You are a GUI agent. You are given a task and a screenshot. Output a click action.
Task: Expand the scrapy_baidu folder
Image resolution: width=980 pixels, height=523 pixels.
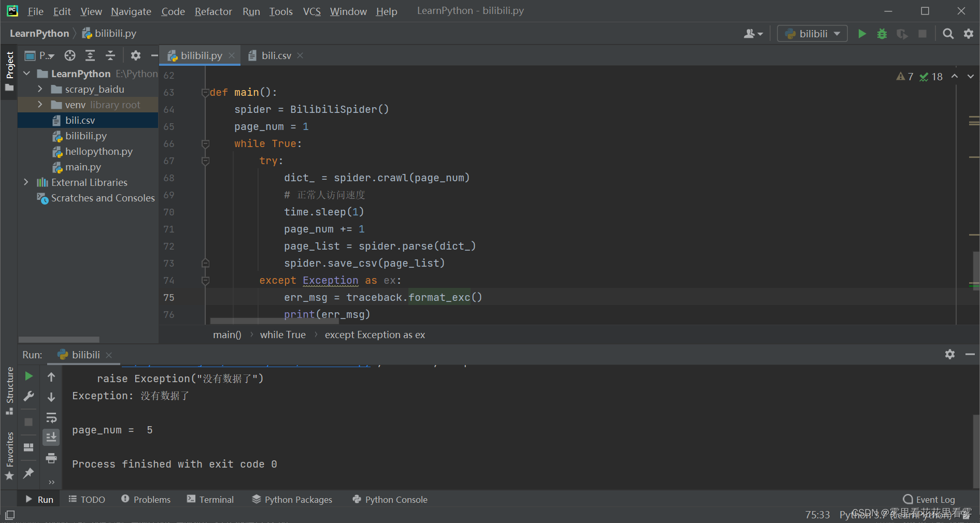(x=40, y=89)
